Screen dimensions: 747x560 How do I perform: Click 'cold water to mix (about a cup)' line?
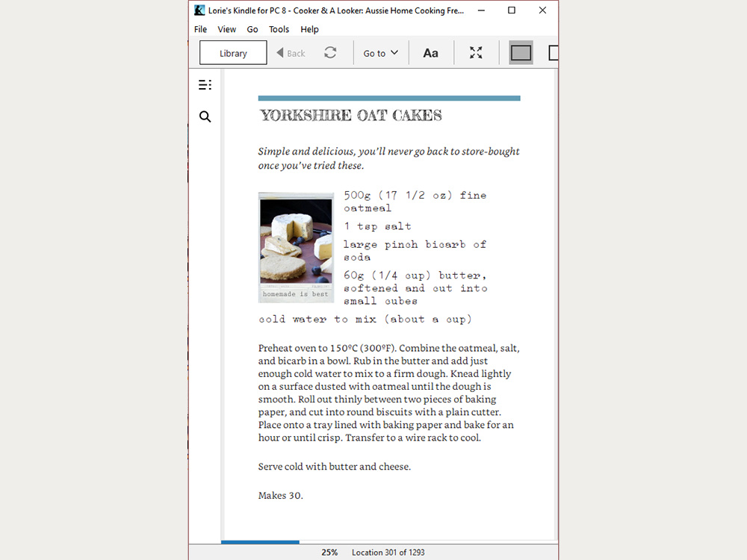365,319
